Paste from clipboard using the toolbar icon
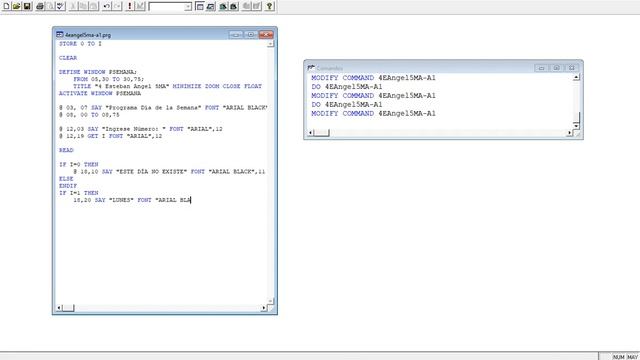 click(94, 6)
